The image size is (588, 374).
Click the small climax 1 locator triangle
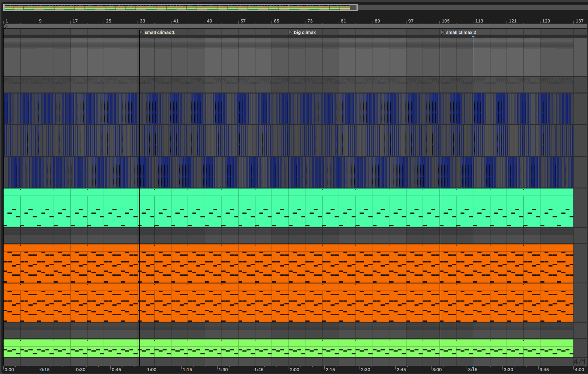(x=141, y=32)
